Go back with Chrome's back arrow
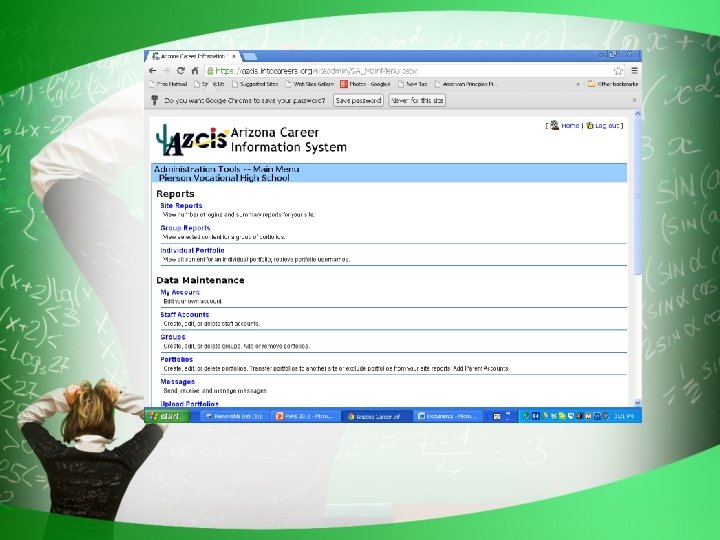Screen dimensions: 720x540 [x=153, y=71]
